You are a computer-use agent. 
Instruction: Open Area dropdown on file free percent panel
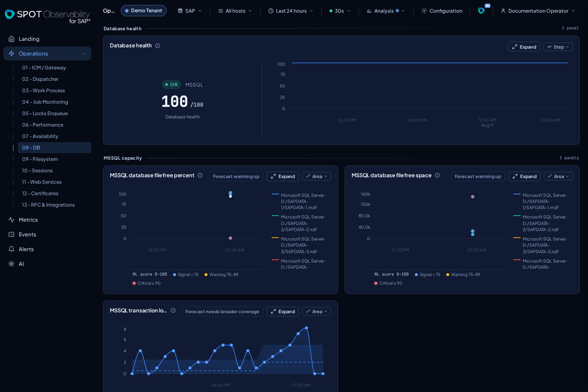point(316,176)
